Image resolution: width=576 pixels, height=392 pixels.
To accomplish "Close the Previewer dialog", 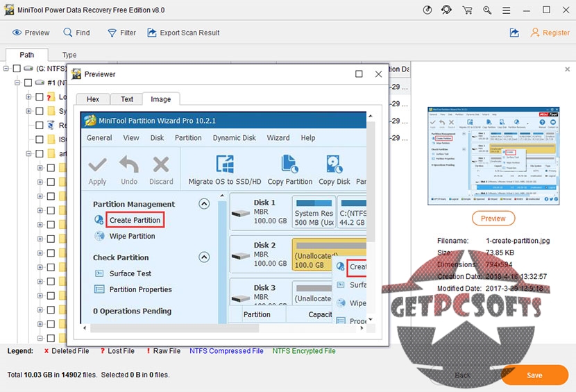I will [378, 74].
